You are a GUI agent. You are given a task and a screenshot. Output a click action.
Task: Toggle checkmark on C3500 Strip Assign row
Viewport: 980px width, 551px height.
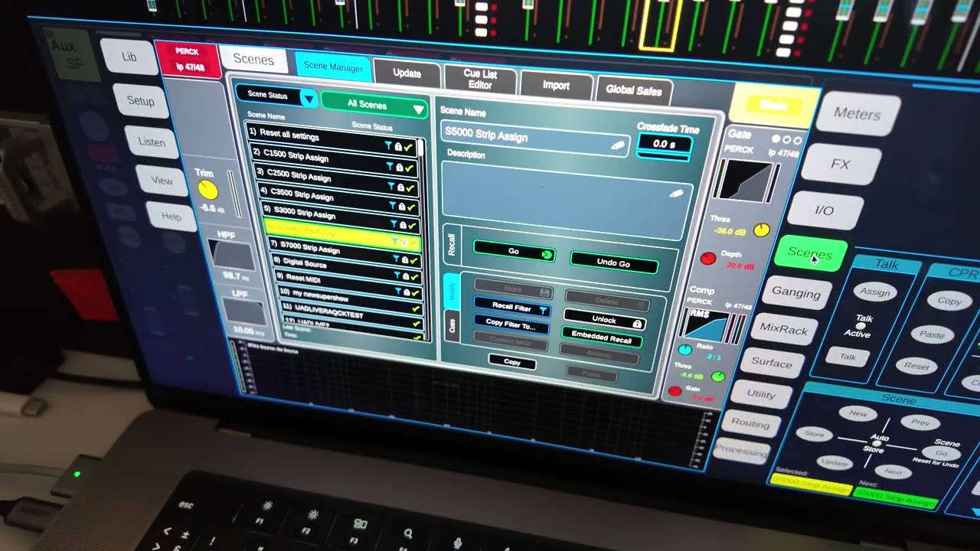(x=413, y=207)
